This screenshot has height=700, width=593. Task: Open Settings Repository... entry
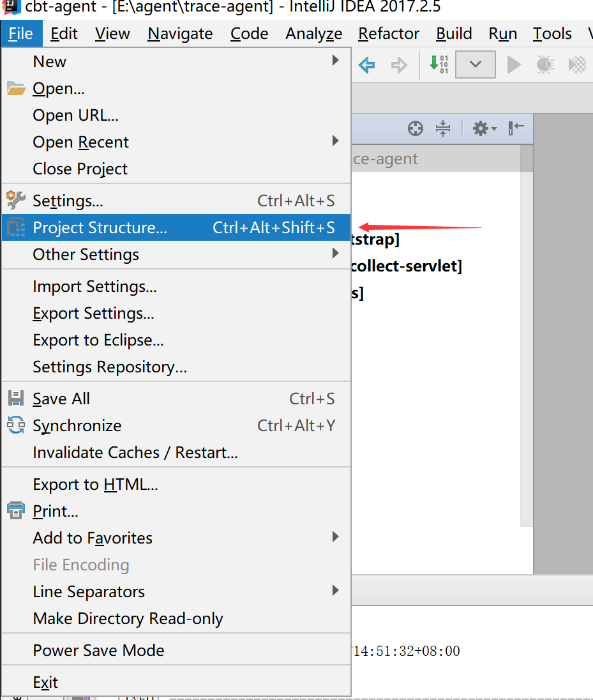point(176,367)
